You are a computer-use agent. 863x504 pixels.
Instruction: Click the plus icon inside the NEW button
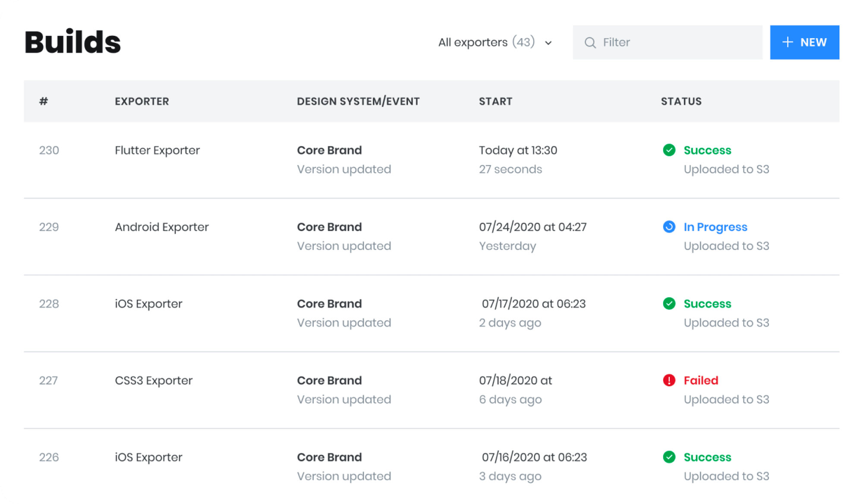pyautogui.click(x=787, y=42)
